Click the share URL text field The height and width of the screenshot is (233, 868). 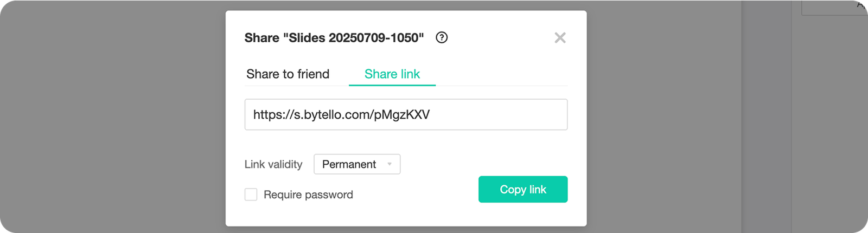pyautogui.click(x=406, y=114)
